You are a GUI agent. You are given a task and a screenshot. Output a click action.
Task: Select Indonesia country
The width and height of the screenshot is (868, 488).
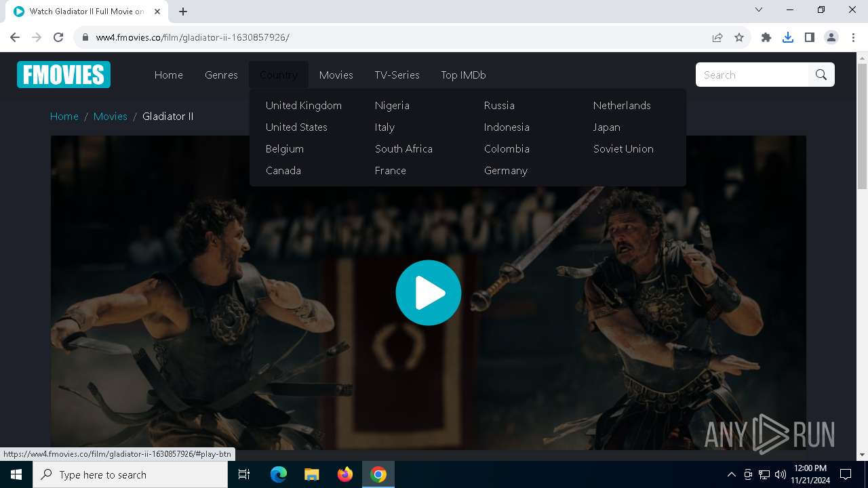[507, 127]
